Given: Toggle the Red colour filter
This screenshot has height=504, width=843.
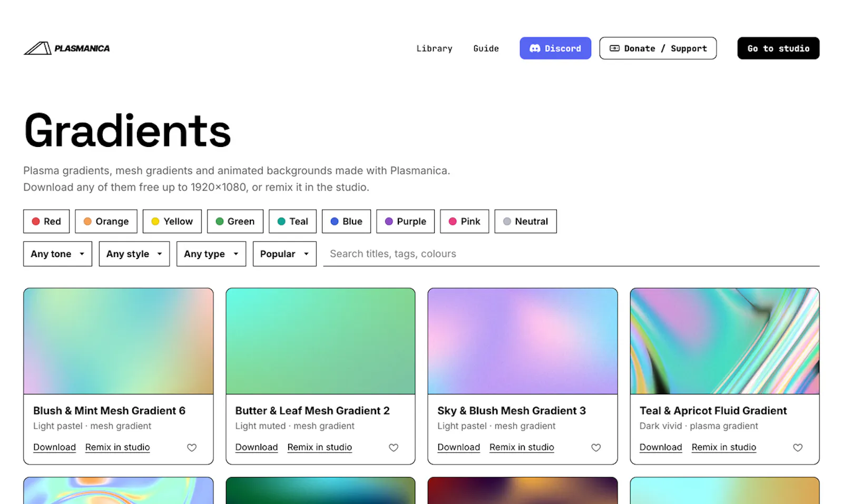Looking at the screenshot, I should (46, 221).
